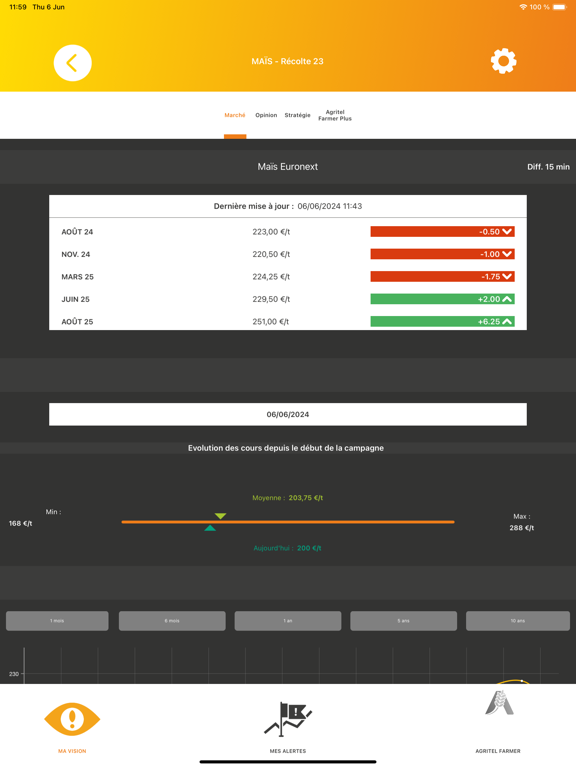The image size is (576, 768).
Task: Open the 06/06/2024 date field
Action: click(288, 414)
